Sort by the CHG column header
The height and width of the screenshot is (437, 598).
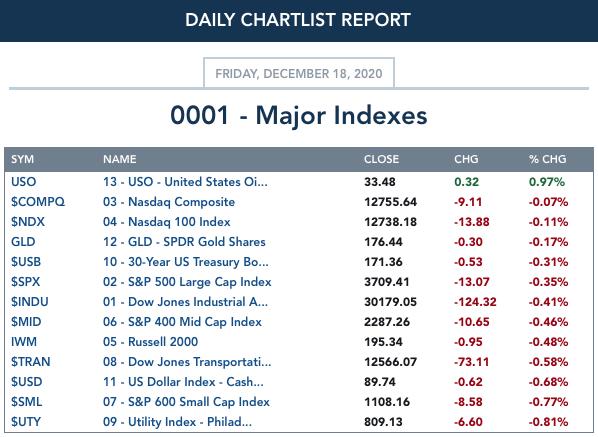point(466,159)
